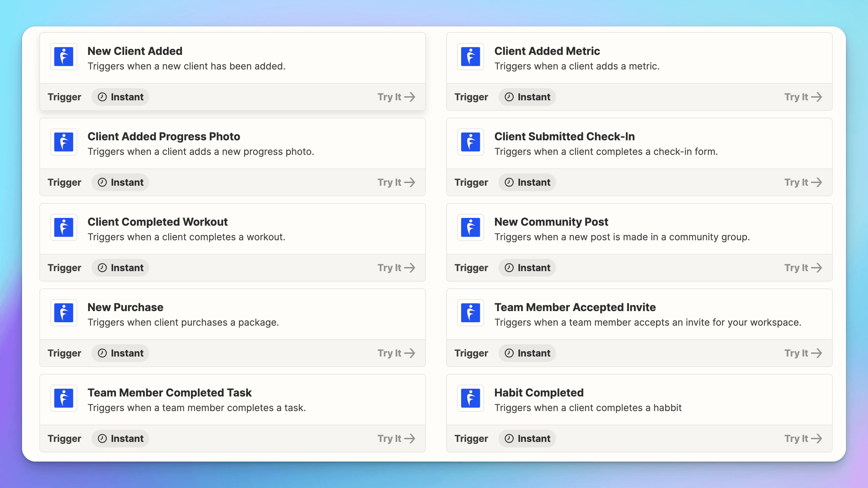Select Trigger label on New Purchase card
The height and width of the screenshot is (488, 868).
coord(64,353)
